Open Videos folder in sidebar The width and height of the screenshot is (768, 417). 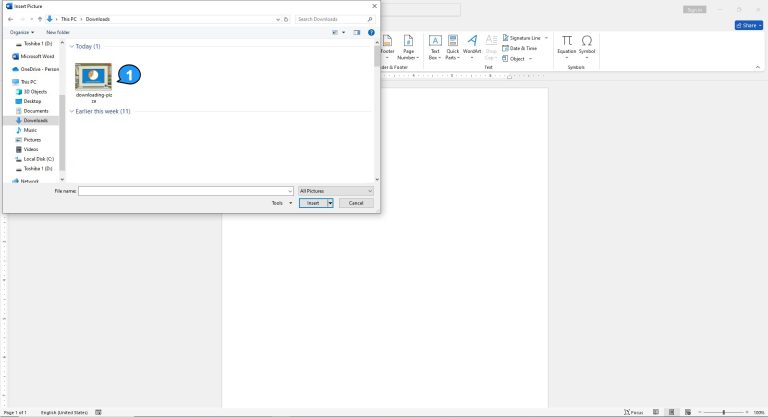27,149
